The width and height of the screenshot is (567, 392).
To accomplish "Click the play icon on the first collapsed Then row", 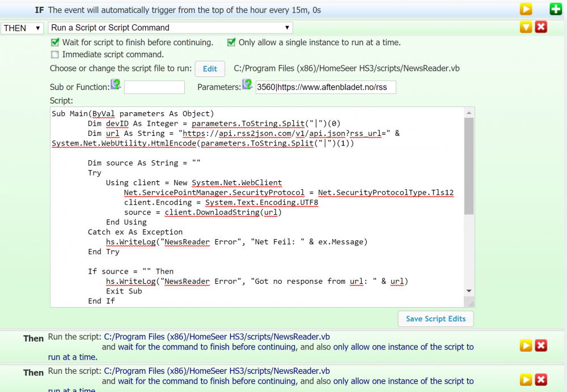I will (526, 346).
